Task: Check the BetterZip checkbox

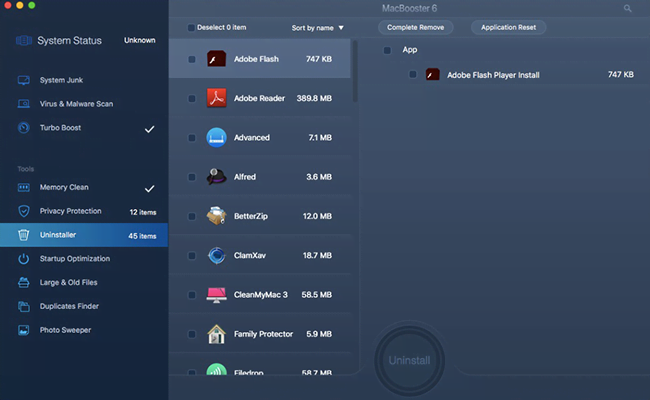Action: (192, 216)
